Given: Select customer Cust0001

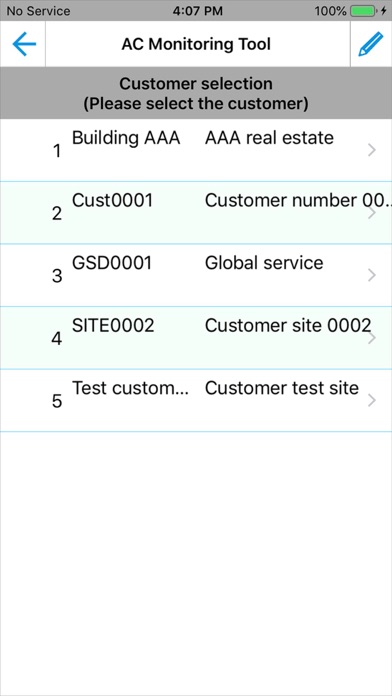Looking at the screenshot, I should tap(112, 201).
